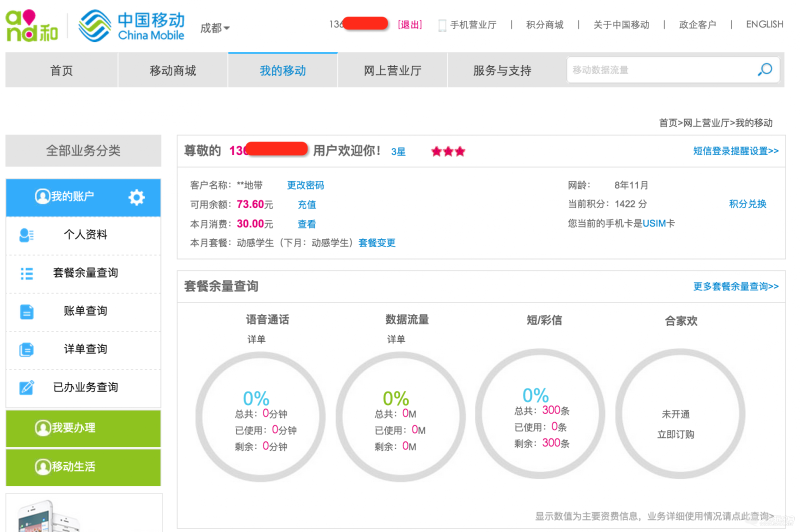
Task: Open 已办业务查询 in sidebar
Action: point(85,387)
